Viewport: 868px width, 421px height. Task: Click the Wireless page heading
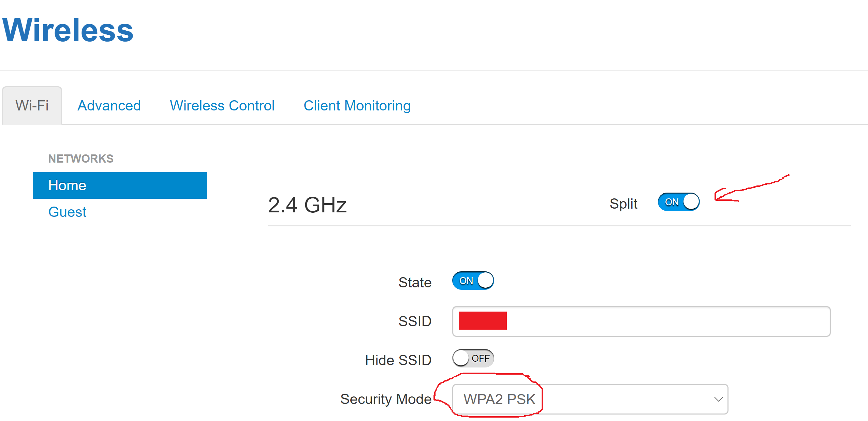point(68,30)
